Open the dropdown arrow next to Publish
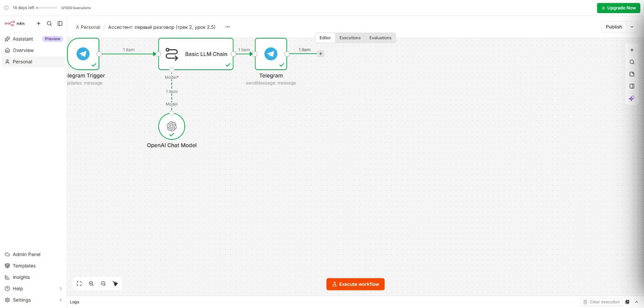The image size is (644, 308). [632, 27]
